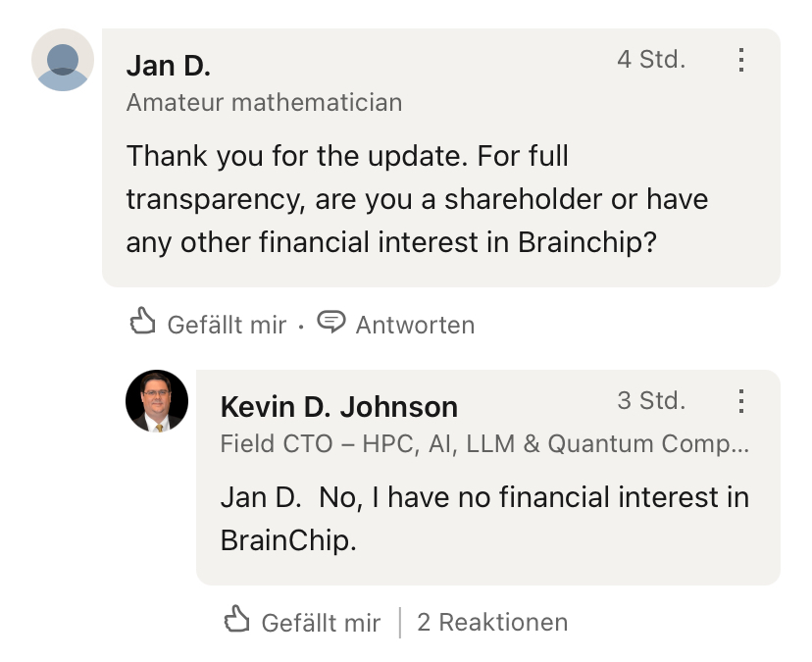Click Kevin's Field CTO headline text

(484, 443)
